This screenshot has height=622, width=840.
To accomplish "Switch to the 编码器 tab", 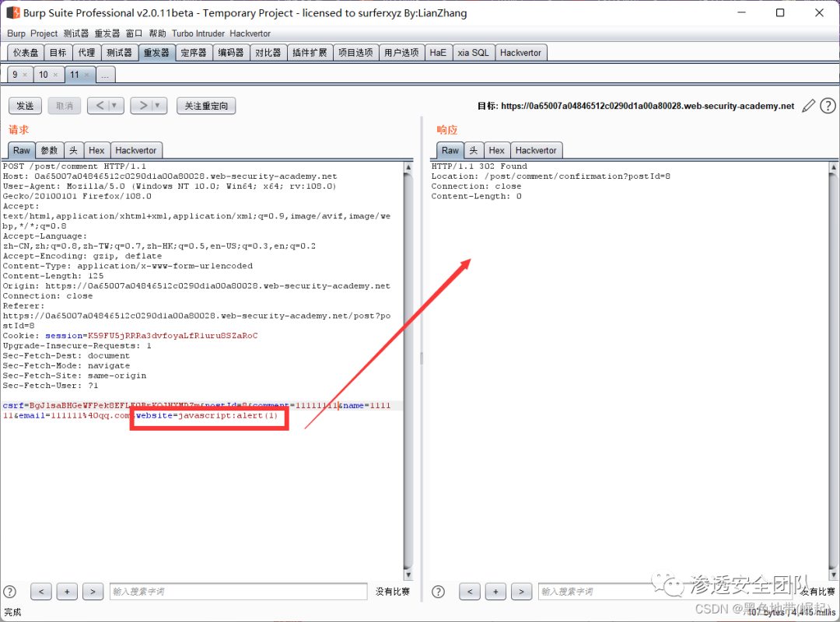I will 231,53.
